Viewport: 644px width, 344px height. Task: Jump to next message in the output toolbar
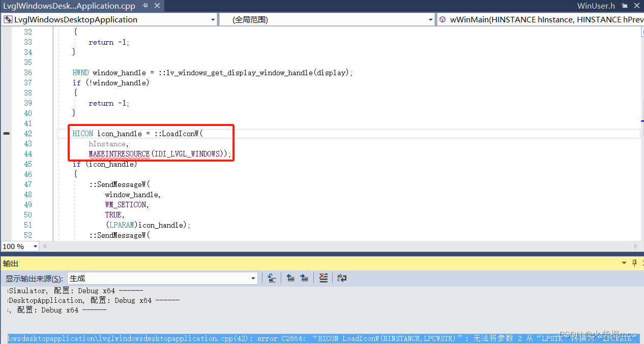(304, 277)
